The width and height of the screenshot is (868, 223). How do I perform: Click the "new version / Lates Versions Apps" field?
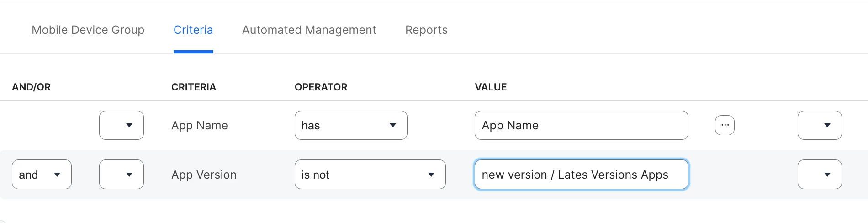coord(582,175)
